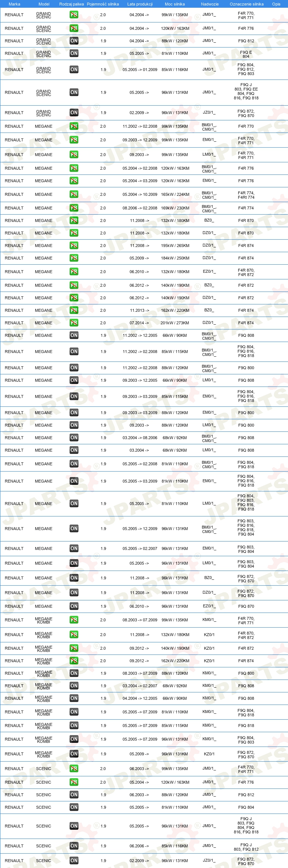
Task: Click petrol icon in Megane 11.2013 row
Action: point(74,310)
